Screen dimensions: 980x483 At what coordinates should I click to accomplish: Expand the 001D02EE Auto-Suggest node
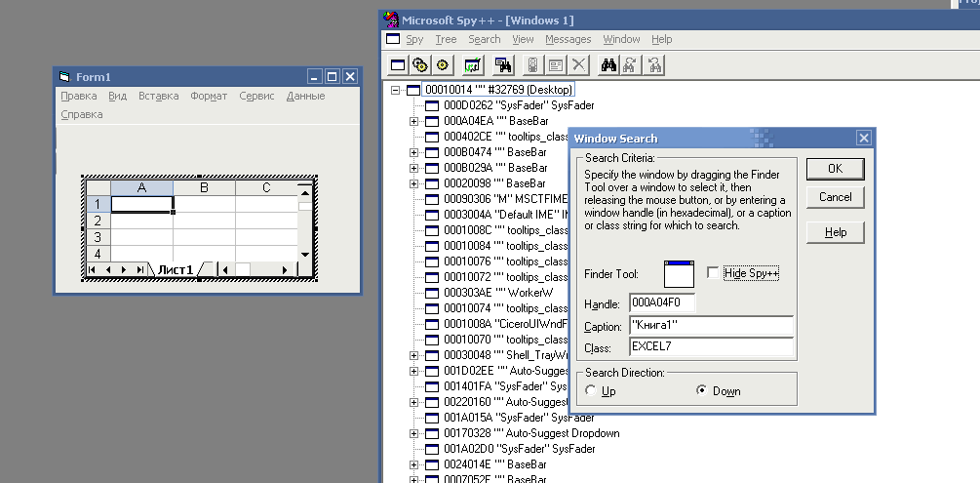[x=413, y=371]
